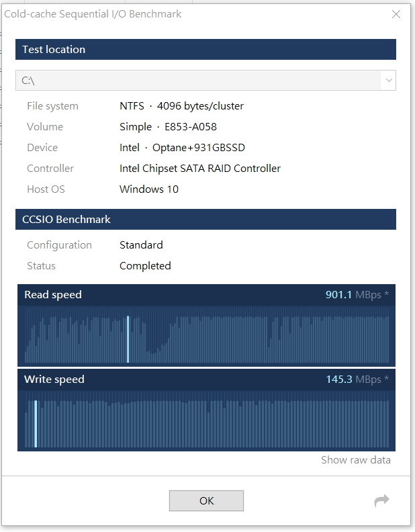
Task: Click the Intel Chipset SATA RAID Controller text
Action: pyautogui.click(x=200, y=169)
